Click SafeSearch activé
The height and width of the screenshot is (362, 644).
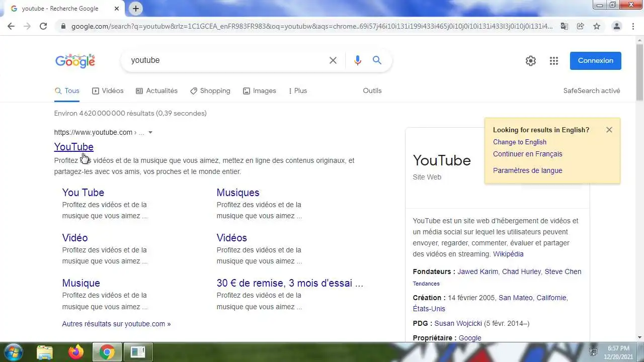pyautogui.click(x=592, y=90)
